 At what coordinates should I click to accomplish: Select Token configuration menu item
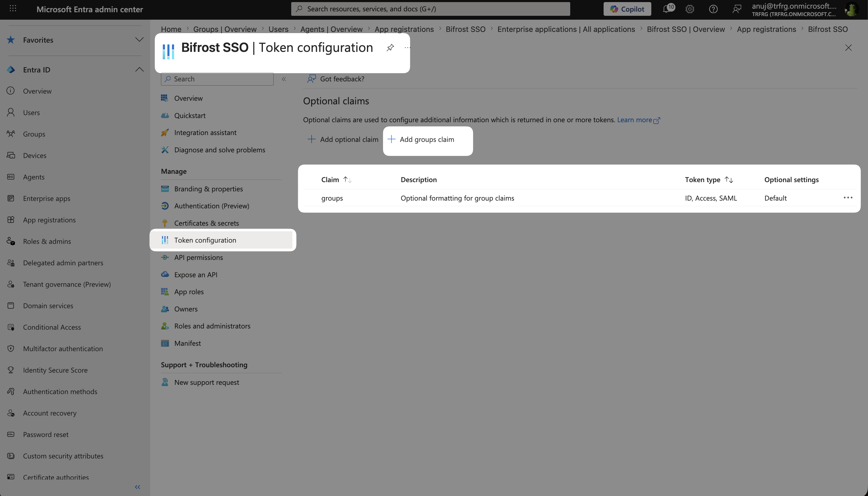click(x=221, y=240)
